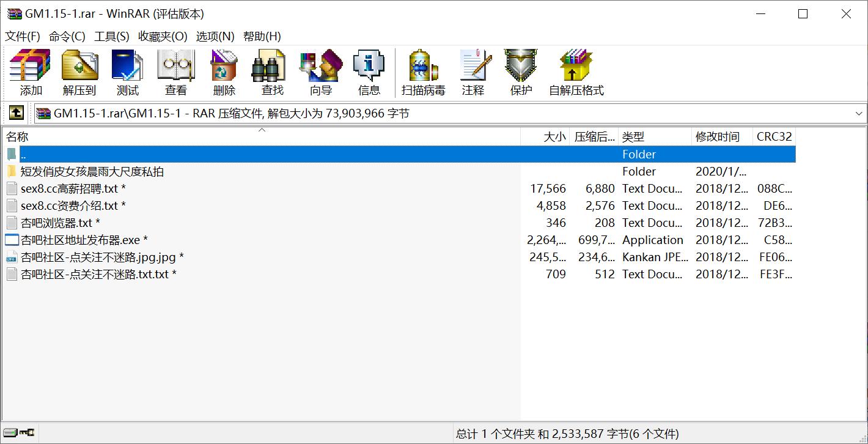
Task: Sort by the 修改时间 column header
Action: coord(723,136)
